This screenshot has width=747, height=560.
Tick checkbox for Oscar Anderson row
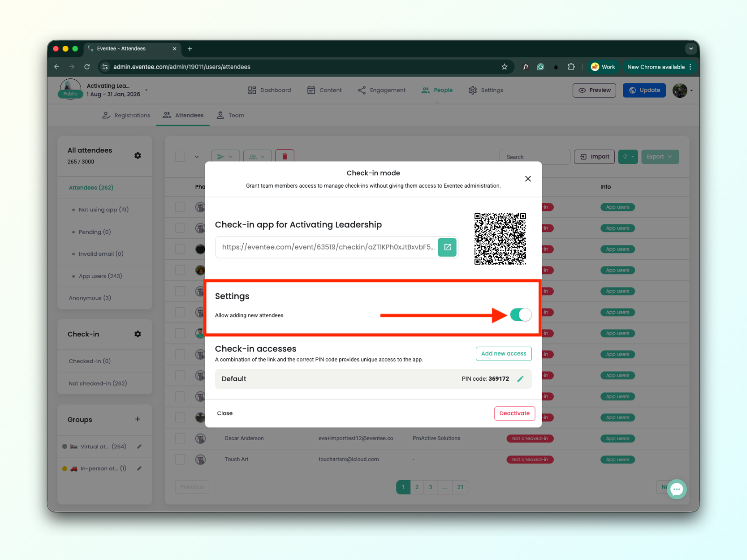click(x=180, y=439)
